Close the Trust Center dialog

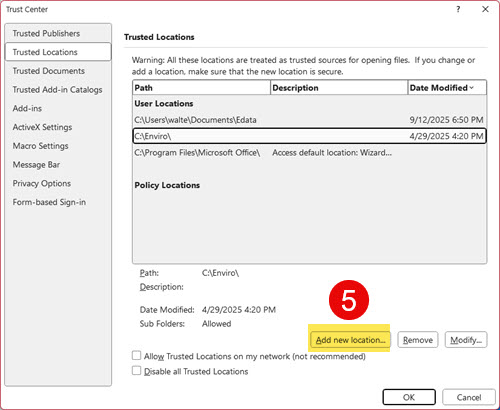(485, 9)
